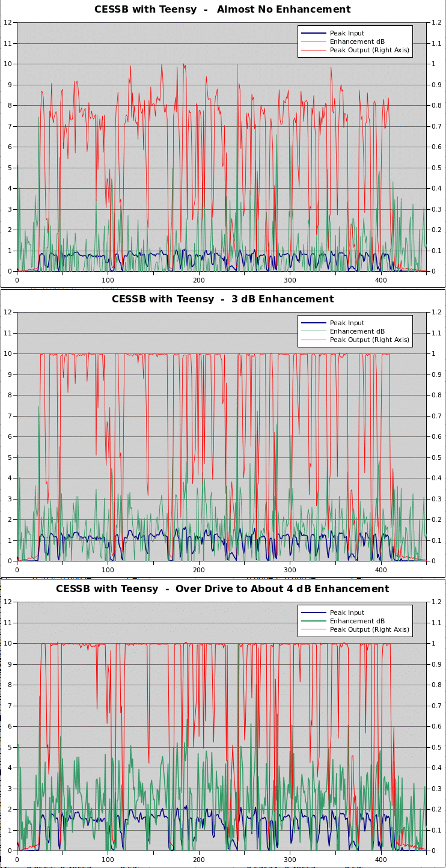Click left-axis value '7' of the 3 dB chart
446x868 pixels.
10,416
